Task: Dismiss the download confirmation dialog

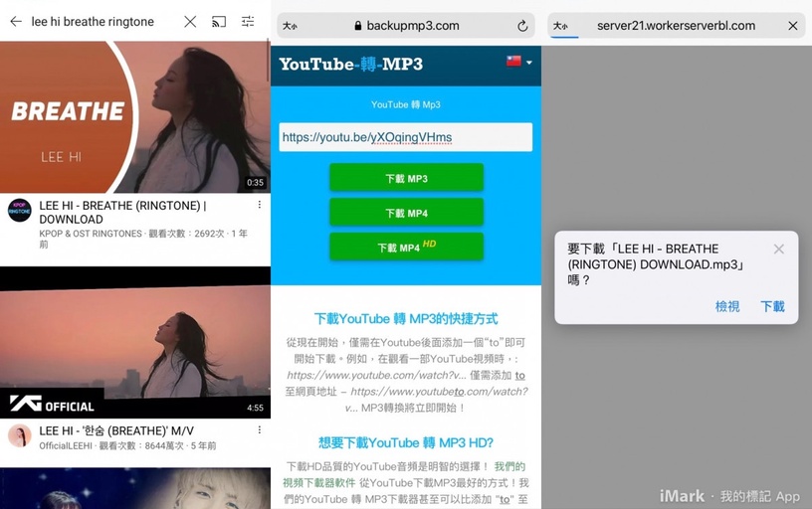Action: [778, 250]
